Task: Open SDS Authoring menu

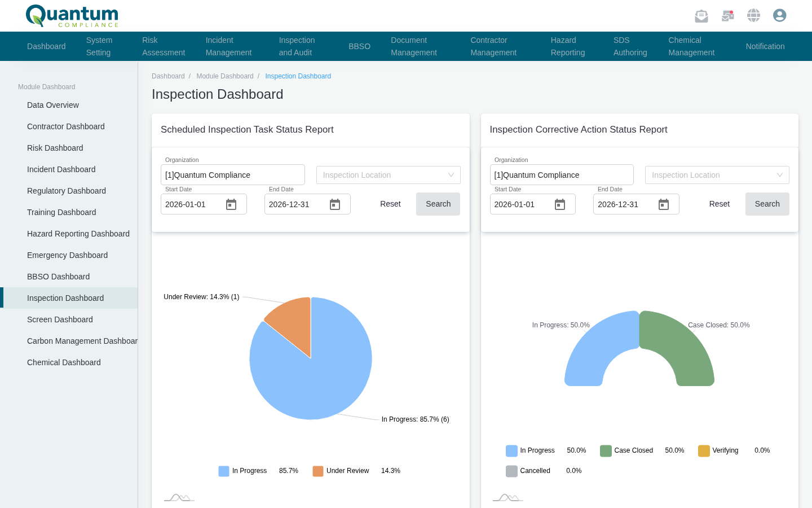Action: point(630,46)
